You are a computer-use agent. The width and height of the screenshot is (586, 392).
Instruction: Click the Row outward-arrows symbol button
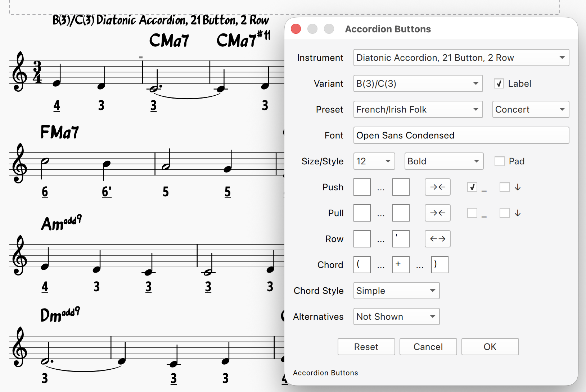point(437,239)
